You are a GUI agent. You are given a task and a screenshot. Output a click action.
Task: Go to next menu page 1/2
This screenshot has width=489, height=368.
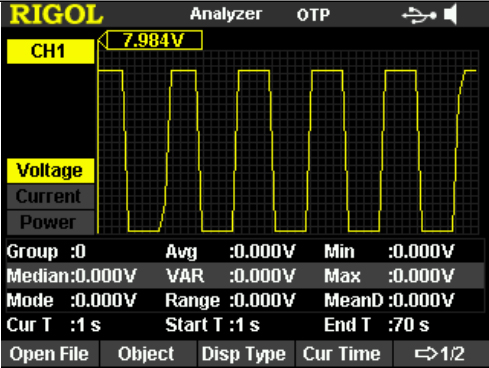(x=441, y=354)
